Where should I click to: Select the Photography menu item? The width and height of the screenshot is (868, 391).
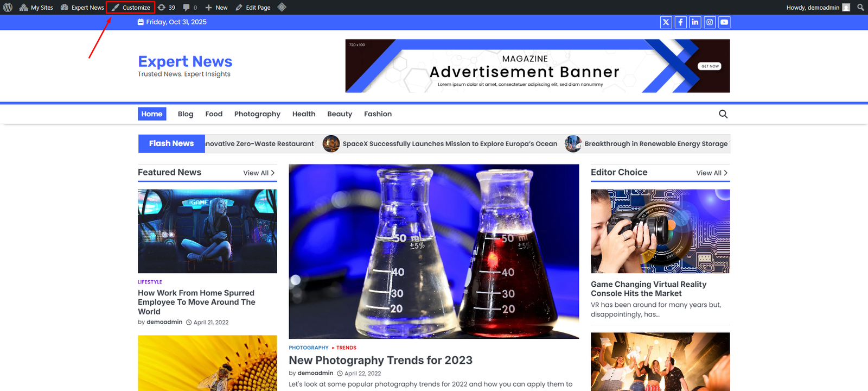[257, 114]
